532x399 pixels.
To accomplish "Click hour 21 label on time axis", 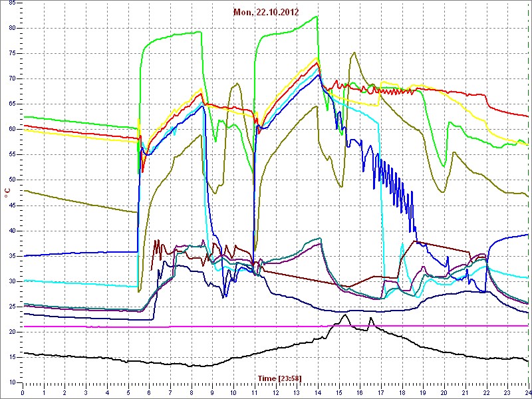I will pos(465,392).
